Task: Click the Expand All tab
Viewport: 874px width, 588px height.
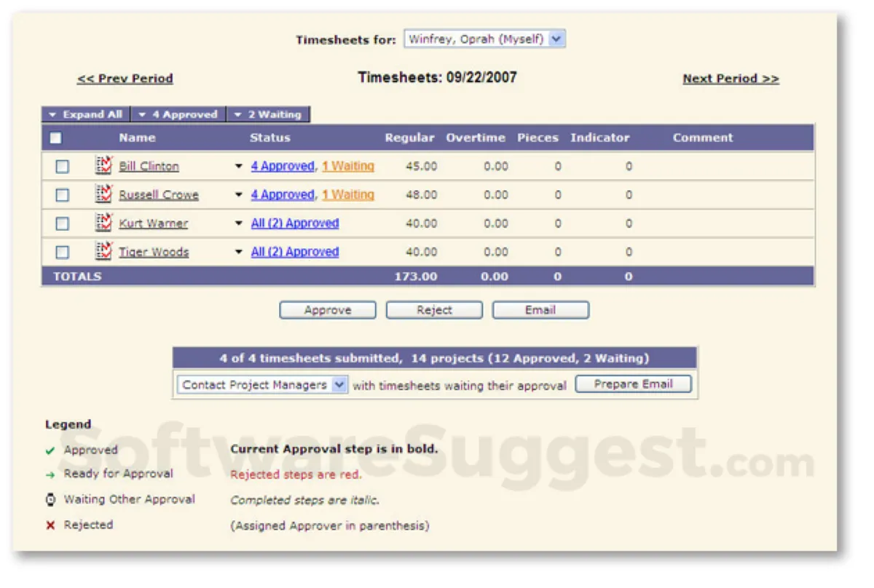Action: pos(85,114)
